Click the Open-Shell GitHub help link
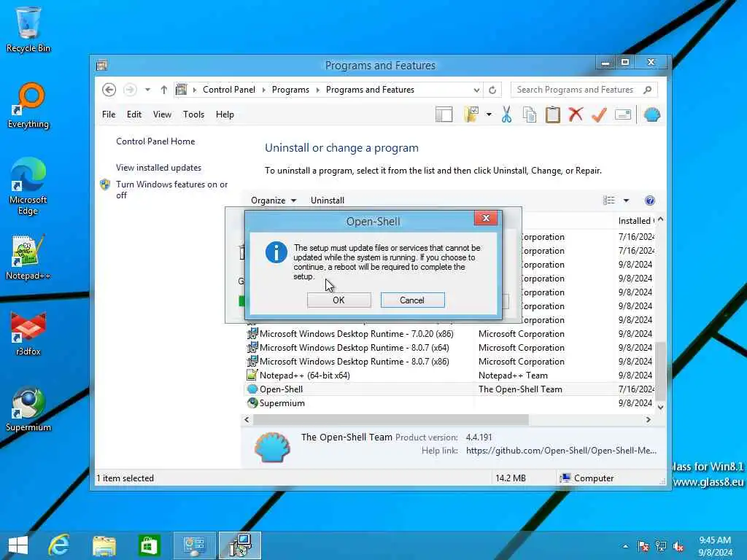 [561, 451]
